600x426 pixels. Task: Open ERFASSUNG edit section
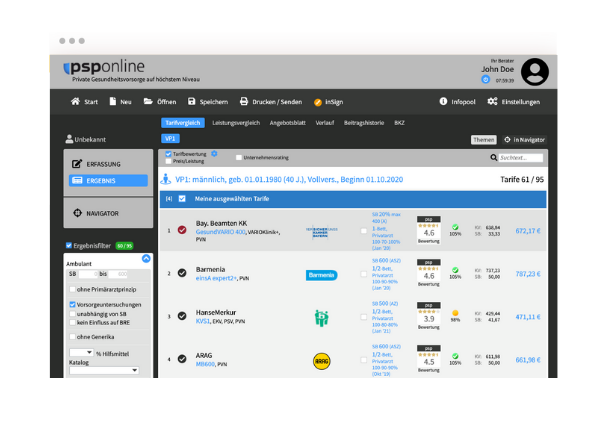pyautogui.click(x=108, y=164)
